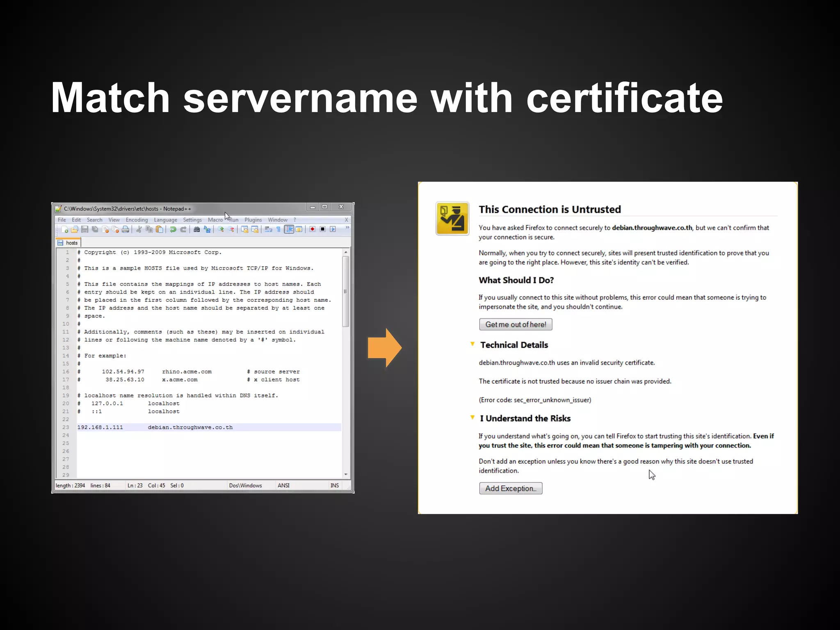Collapse the Technical Details section
This screenshot has width=840, height=630.
472,344
